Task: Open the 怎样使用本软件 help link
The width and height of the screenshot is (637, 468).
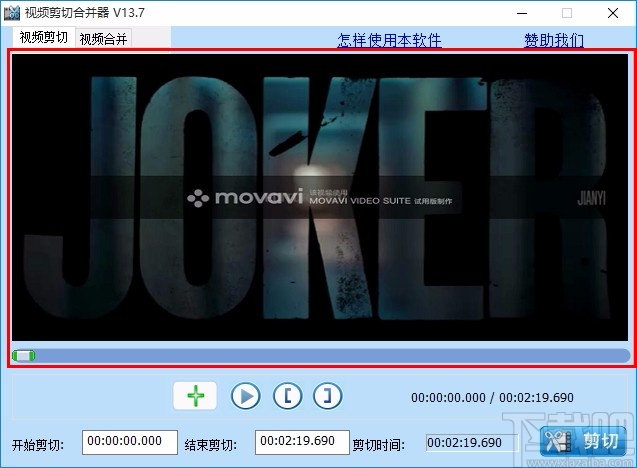Action: point(389,40)
